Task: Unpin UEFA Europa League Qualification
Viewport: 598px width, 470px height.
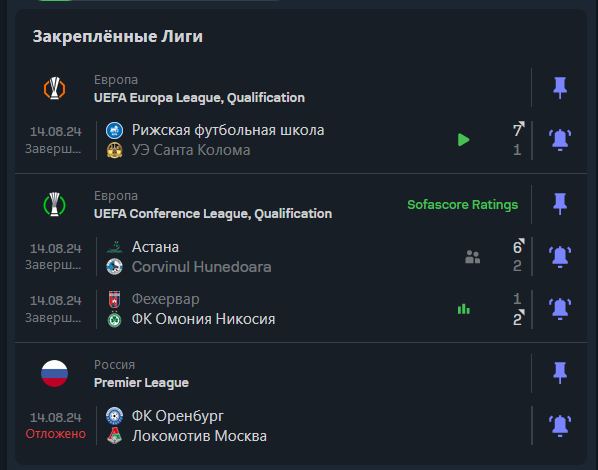Action: 560,88
